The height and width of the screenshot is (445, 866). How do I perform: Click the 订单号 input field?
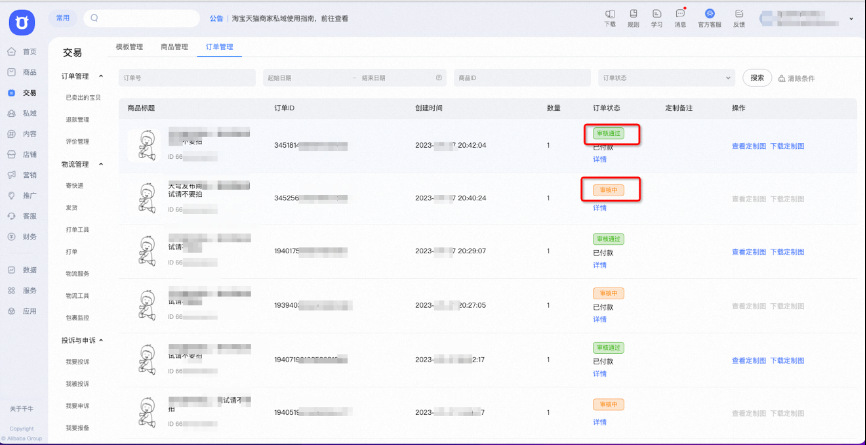pos(187,78)
